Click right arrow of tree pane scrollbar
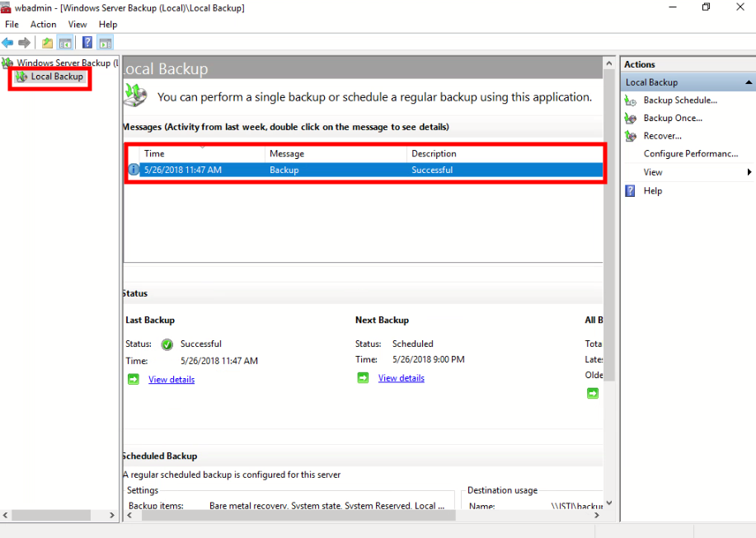Screen dimensions: 756x538 [111, 516]
